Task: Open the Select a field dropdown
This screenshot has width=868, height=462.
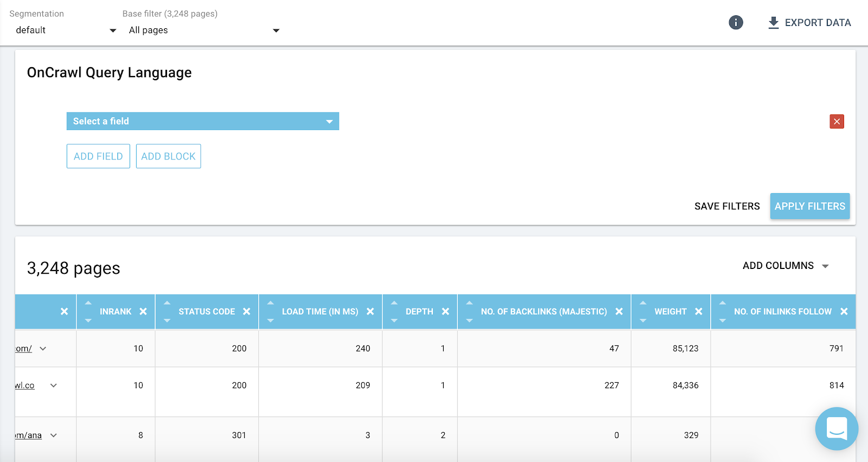Action: [x=202, y=121]
